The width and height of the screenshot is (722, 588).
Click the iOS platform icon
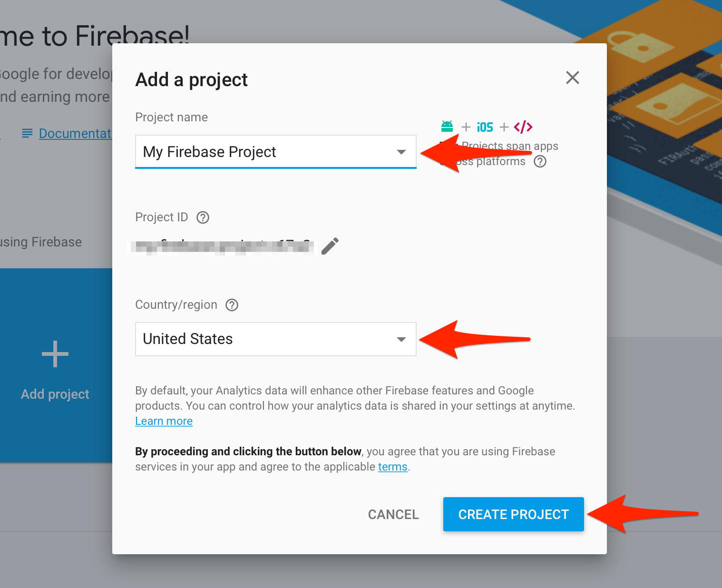pyautogui.click(x=485, y=127)
